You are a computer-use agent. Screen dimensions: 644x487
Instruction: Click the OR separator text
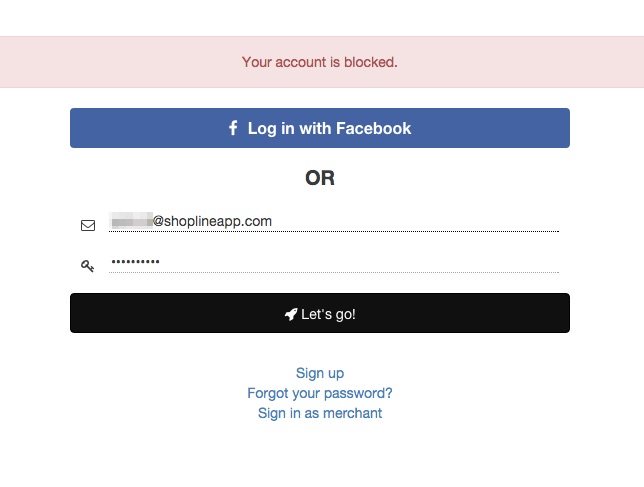320,178
